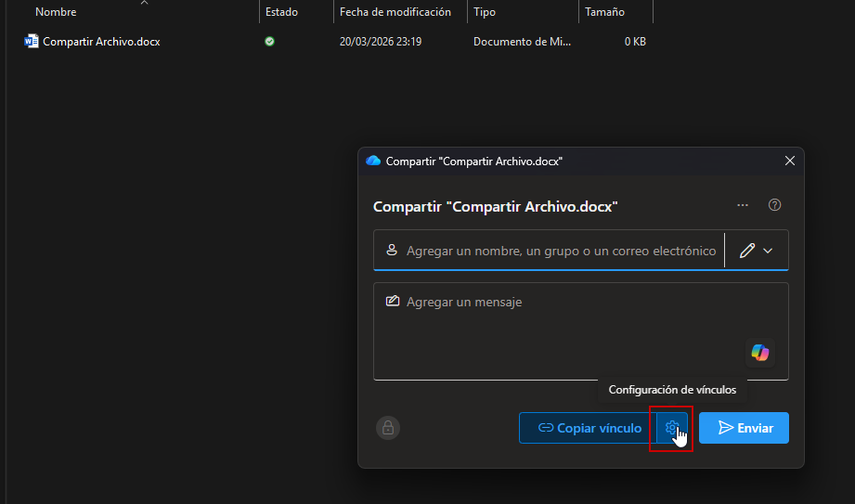This screenshot has width=855, height=504.
Task: Sort by the Nombre column header
Action: pos(56,12)
